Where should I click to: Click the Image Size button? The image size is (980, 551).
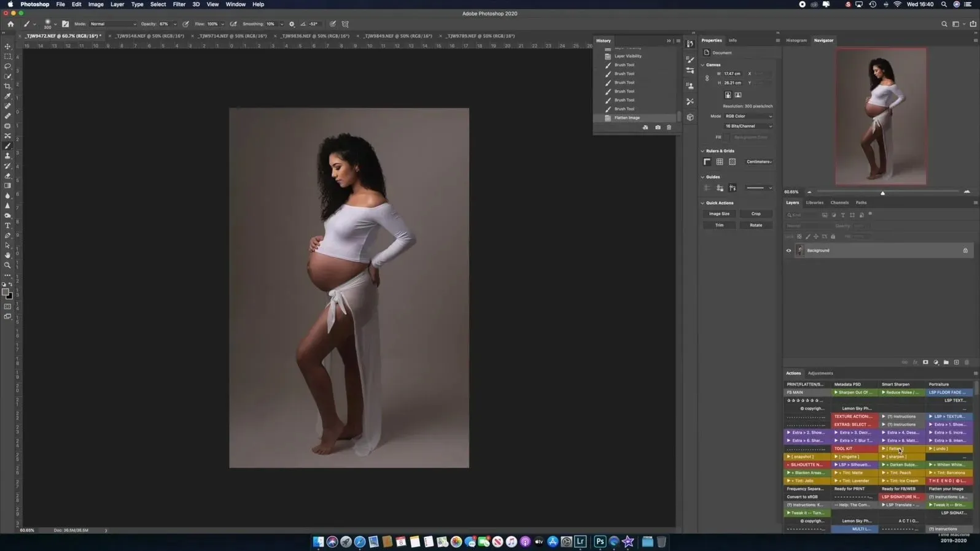click(x=719, y=214)
